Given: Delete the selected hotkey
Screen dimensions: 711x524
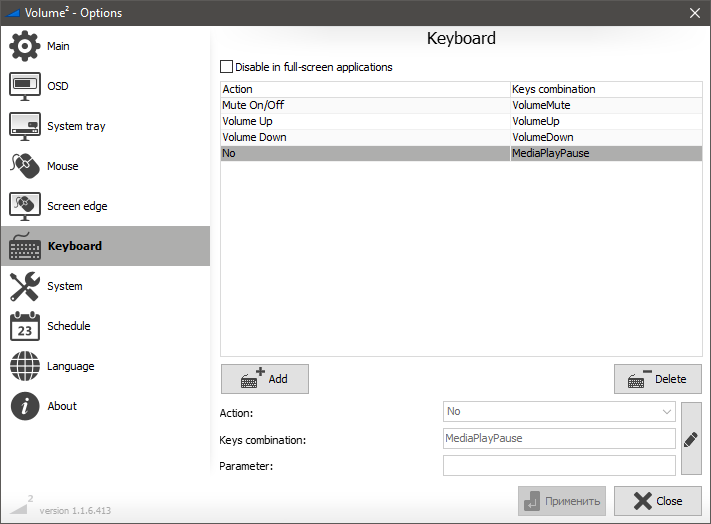Looking at the screenshot, I should tap(657, 379).
